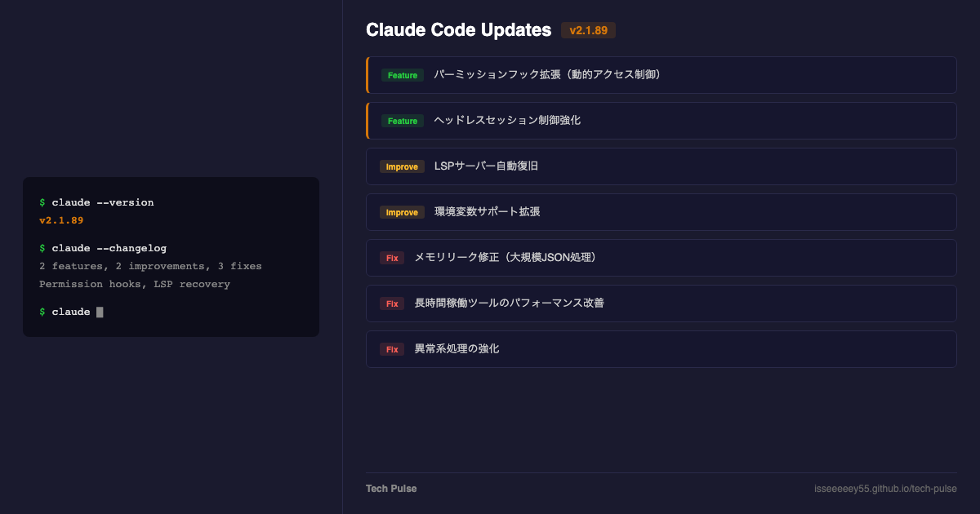
Task: Click the Fix badge on the 長時間稼働ツール row
Action: tap(391, 304)
